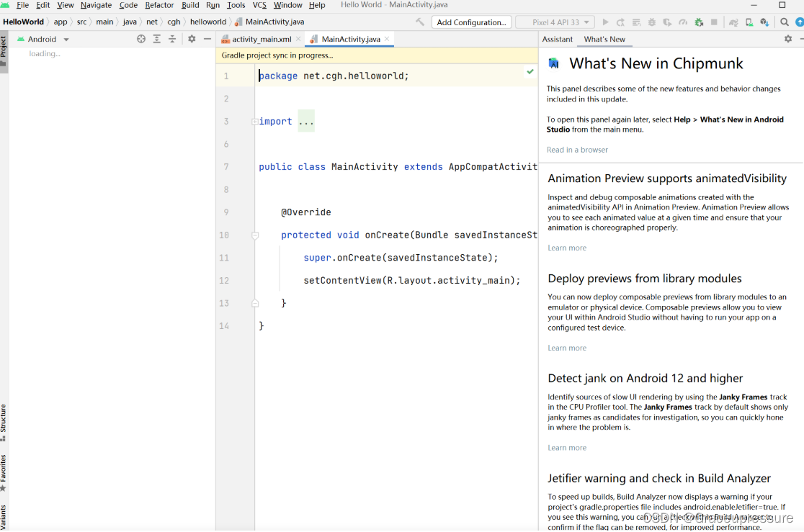Click the Gradle project sync in progress banner
Screen dimensions: 804x532
click(377, 55)
